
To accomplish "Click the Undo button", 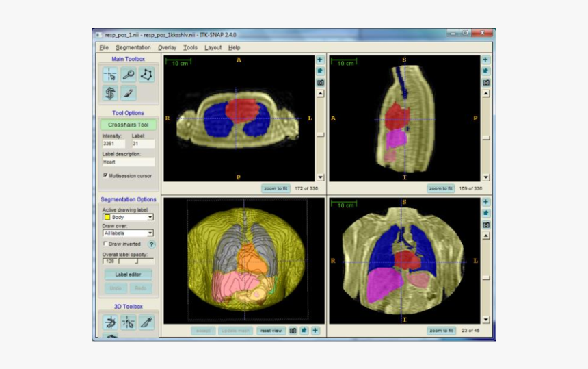I will (x=116, y=288).
